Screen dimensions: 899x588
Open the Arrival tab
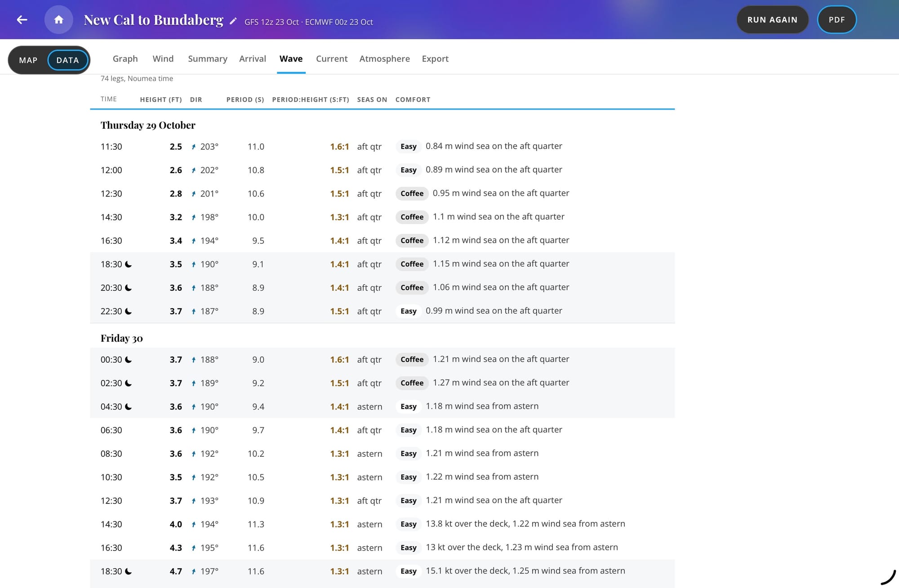tap(253, 58)
